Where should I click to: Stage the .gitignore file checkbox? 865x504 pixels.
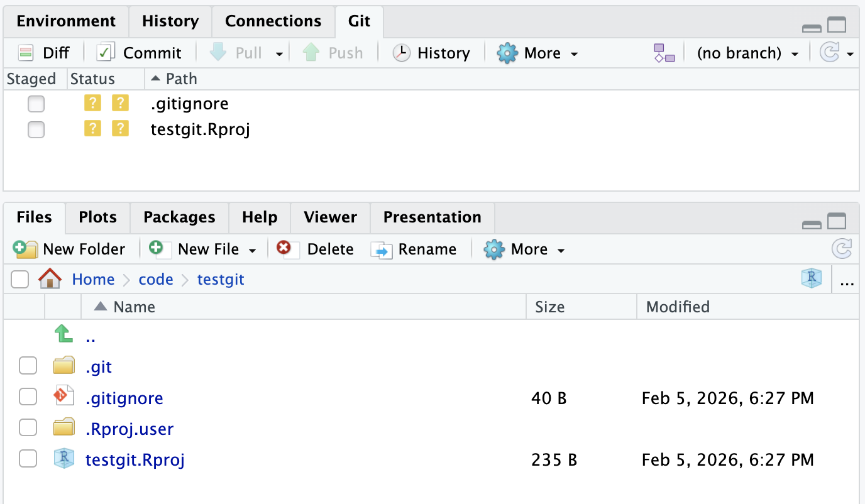pos(36,104)
